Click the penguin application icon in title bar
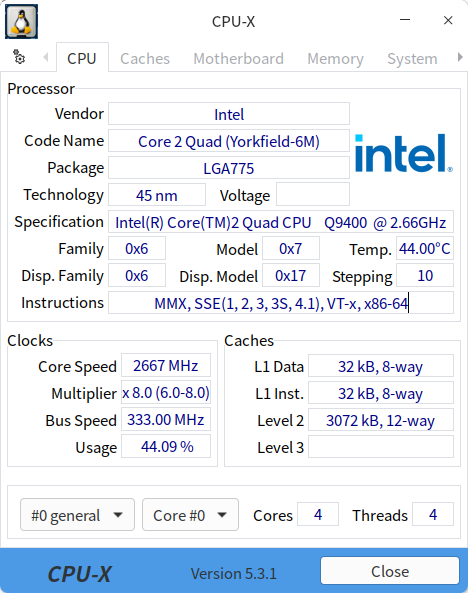Image resolution: width=468 pixels, height=593 pixels. tap(21, 21)
